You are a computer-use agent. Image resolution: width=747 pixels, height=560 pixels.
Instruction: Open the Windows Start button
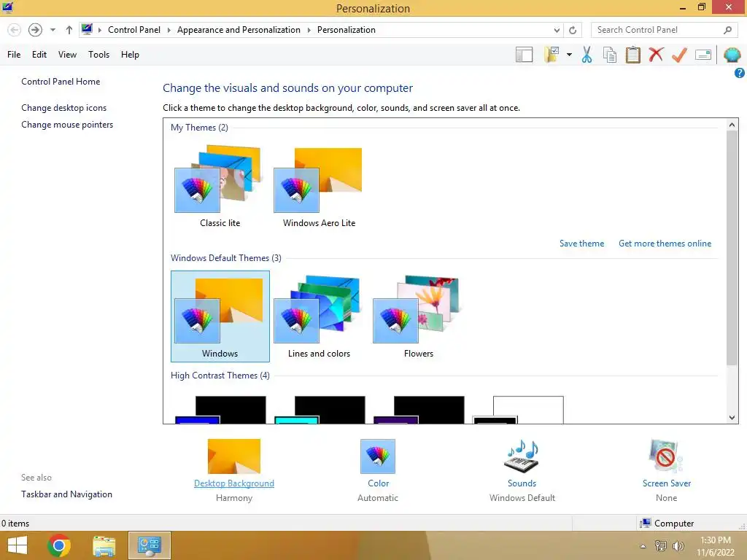[x=18, y=545]
